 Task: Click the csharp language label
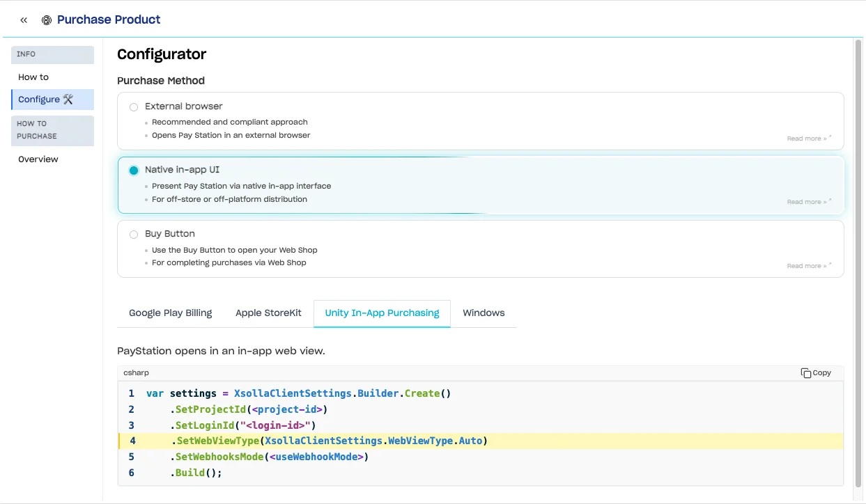tap(136, 373)
